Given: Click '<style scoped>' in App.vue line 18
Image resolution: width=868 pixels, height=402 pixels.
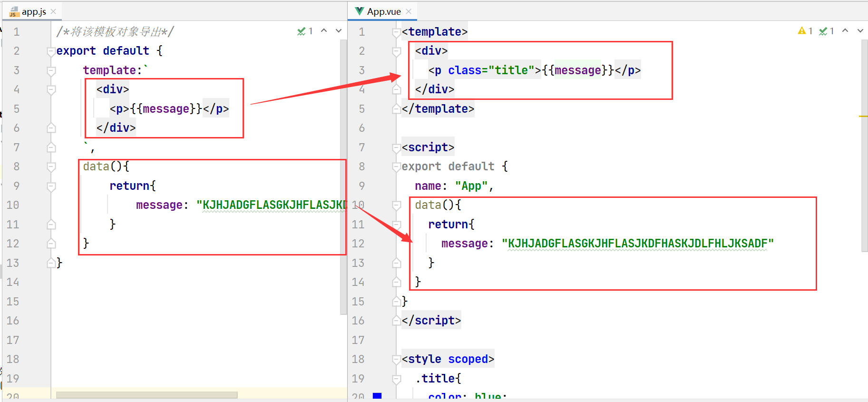Looking at the screenshot, I should point(448,359).
